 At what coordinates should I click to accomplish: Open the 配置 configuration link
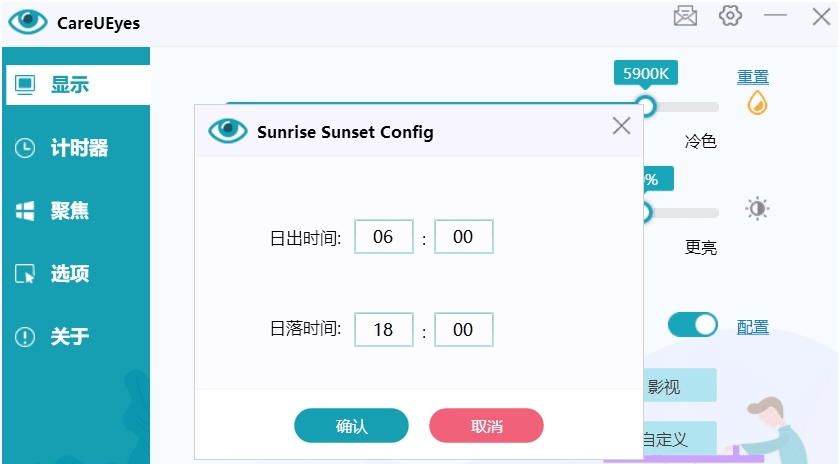point(753,327)
